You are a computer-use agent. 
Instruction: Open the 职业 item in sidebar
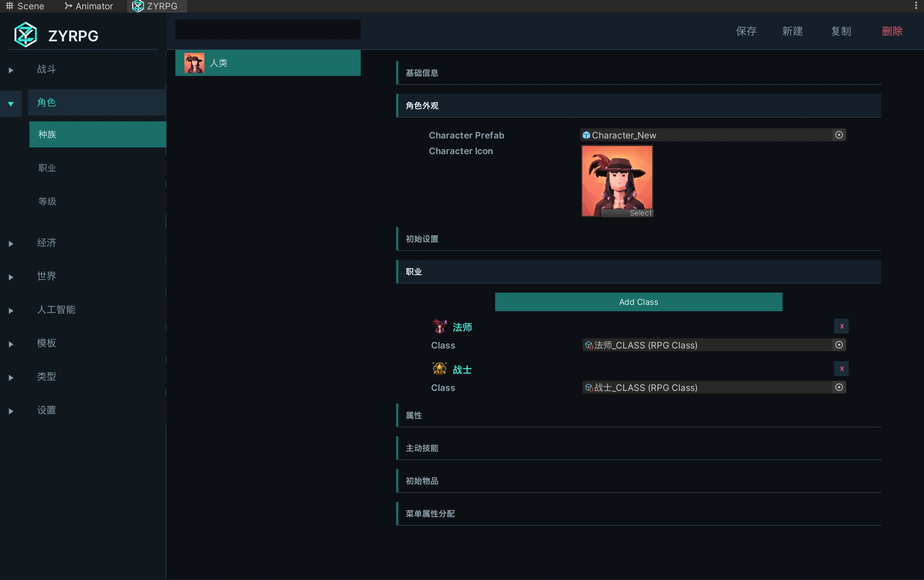[47, 168]
